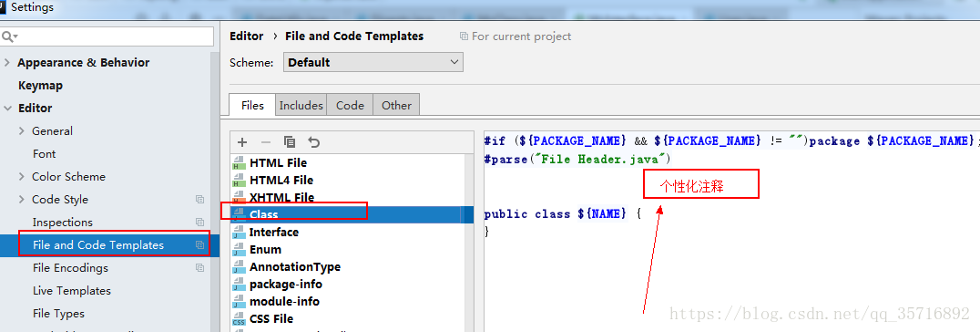Click the project-level icon beside Code Style
This screenshot has width=980, height=332.
[x=200, y=200]
